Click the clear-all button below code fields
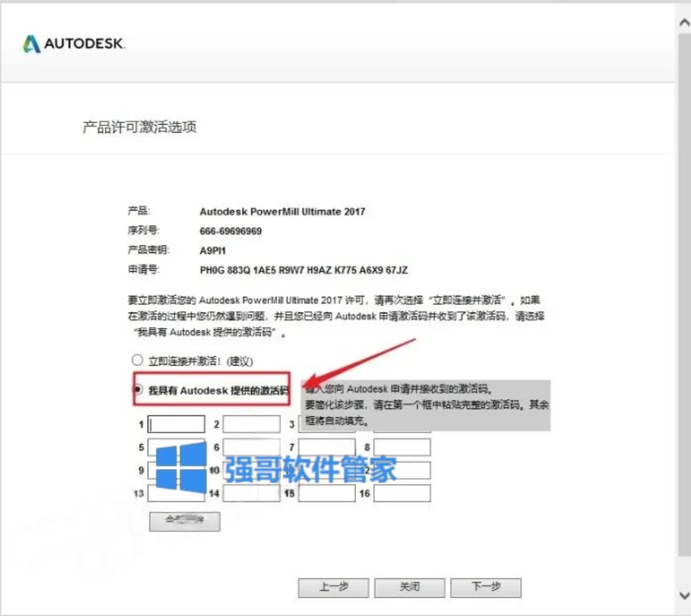691x616 pixels. [185, 521]
